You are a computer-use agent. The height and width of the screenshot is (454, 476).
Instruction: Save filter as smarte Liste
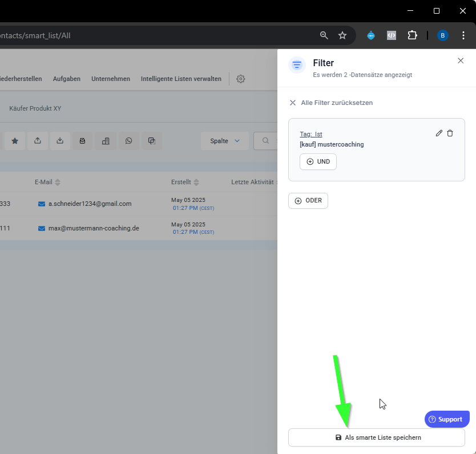point(377,437)
